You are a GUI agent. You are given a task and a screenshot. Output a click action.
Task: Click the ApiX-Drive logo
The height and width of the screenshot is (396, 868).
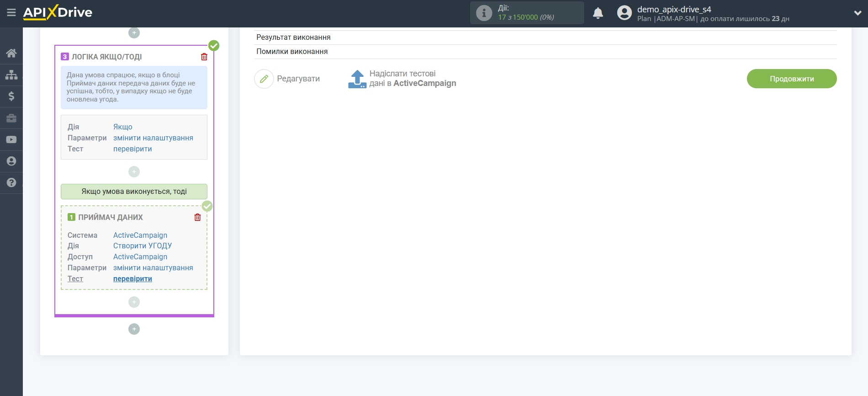tap(58, 12)
